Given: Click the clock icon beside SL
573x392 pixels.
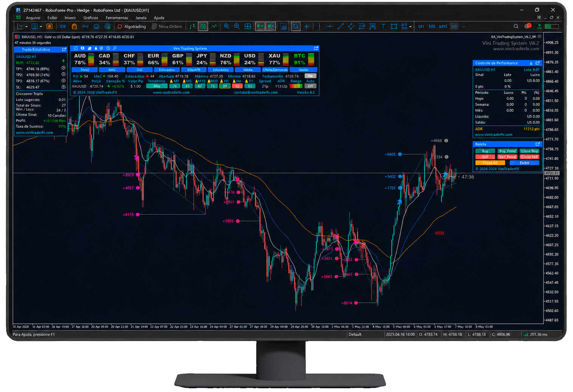Looking at the screenshot, I should tap(63, 87).
